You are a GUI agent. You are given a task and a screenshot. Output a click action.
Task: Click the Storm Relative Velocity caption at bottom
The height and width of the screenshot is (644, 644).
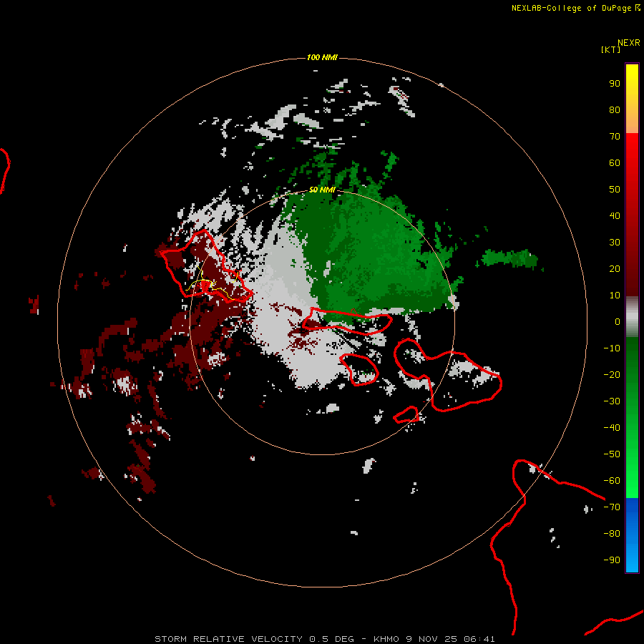(x=324, y=639)
